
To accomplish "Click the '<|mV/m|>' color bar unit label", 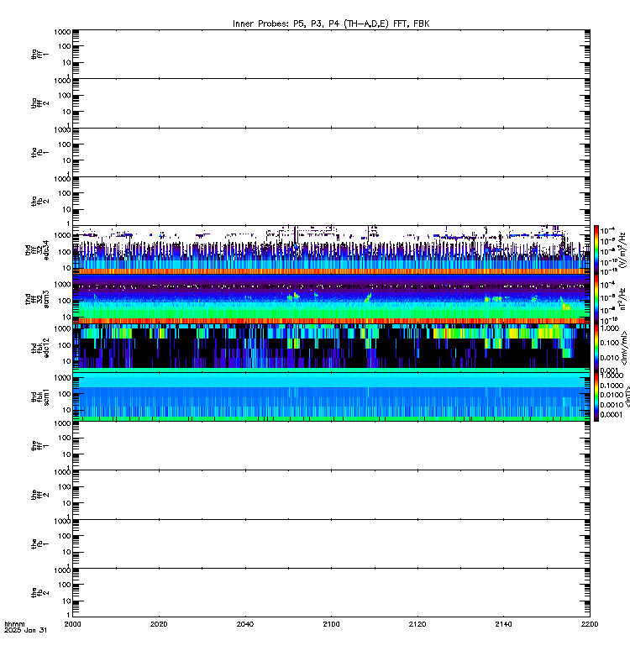I will [625, 348].
